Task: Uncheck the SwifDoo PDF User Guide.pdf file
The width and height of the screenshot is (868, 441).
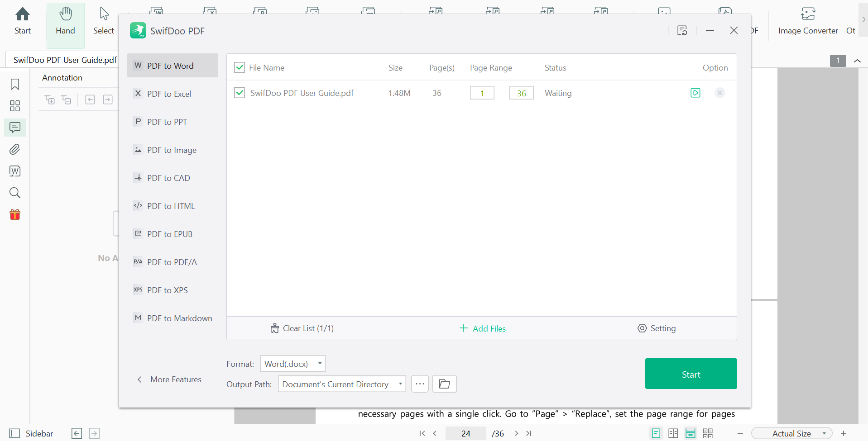Action: 240,93
